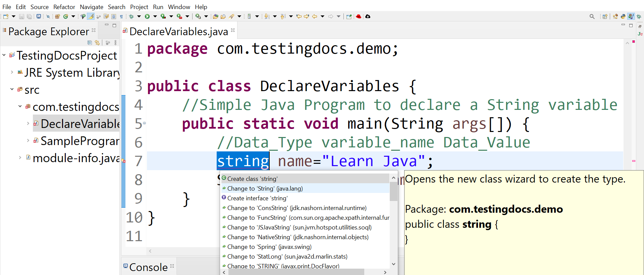Switch to the PyDev Python perspective

[623, 16]
